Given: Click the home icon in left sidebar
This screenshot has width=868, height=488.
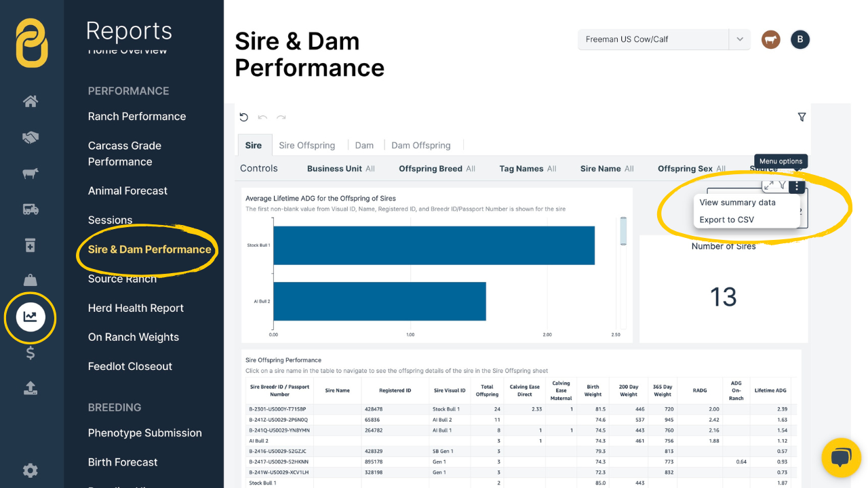Looking at the screenshot, I should click(31, 102).
